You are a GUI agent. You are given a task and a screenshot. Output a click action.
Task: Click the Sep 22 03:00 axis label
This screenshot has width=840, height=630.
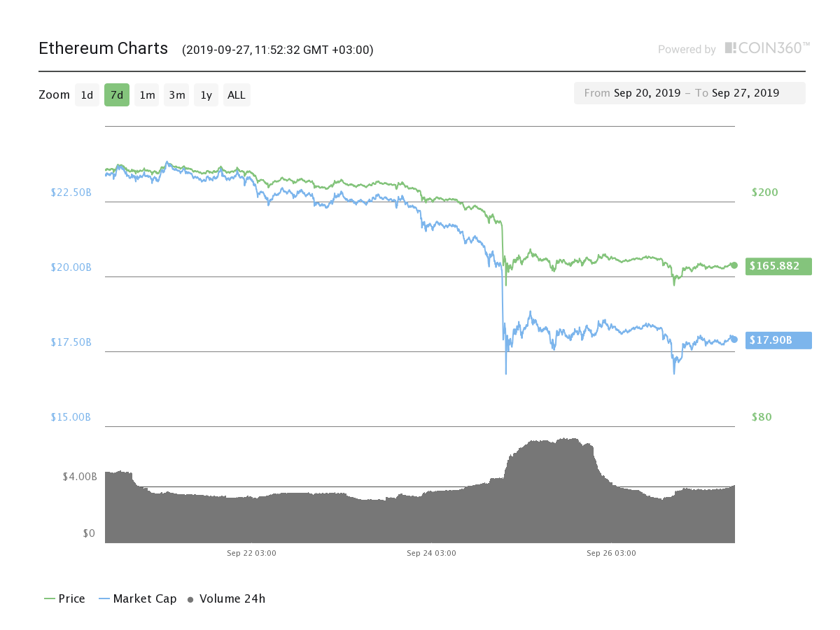pos(251,553)
